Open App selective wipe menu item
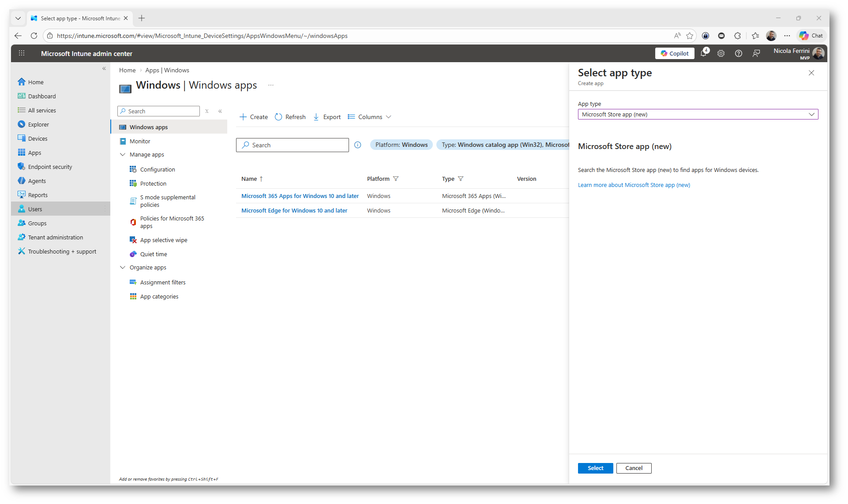This screenshot has width=848, height=504. pos(164,240)
